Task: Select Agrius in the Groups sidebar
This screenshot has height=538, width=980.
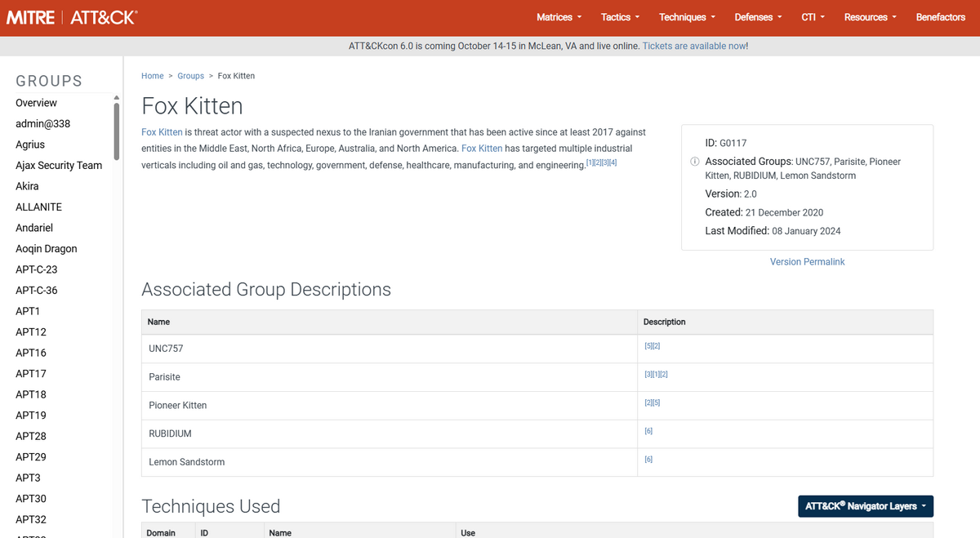Action: click(30, 145)
